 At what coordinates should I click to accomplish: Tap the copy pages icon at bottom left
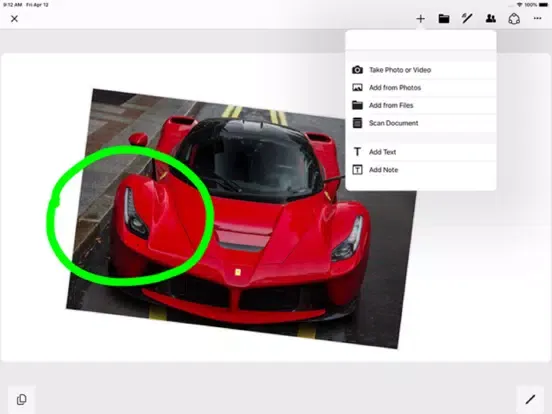[x=21, y=399]
